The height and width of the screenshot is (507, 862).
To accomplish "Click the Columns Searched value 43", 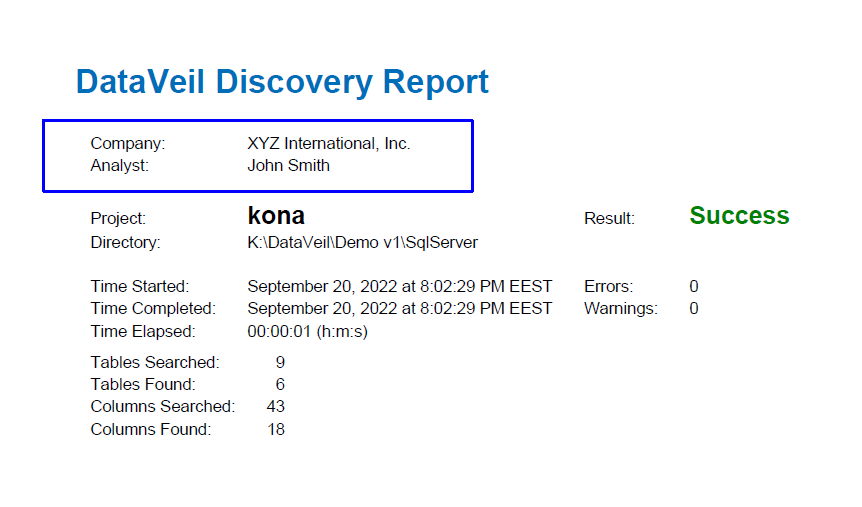I will pyautogui.click(x=275, y=406).
